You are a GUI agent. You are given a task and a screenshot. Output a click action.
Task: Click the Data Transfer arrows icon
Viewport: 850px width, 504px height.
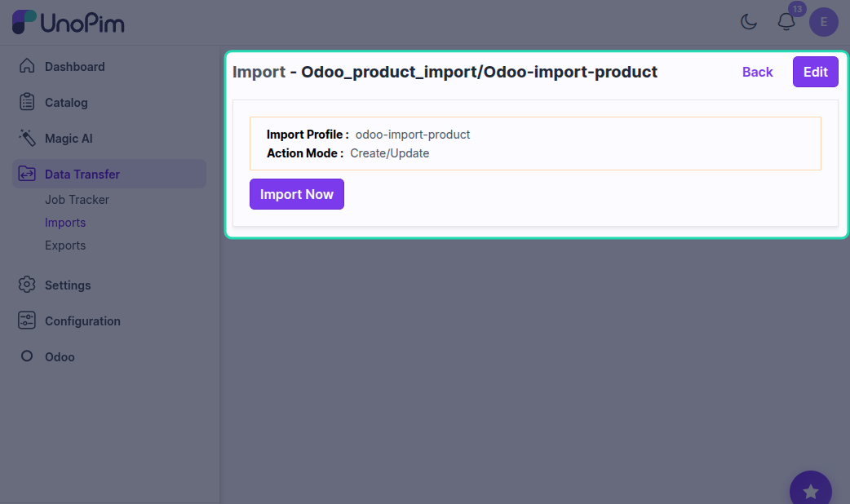pos(27,174)
